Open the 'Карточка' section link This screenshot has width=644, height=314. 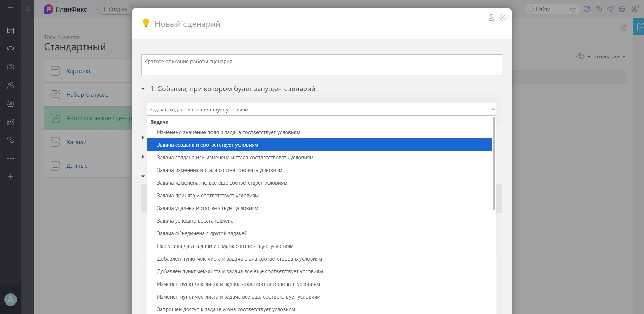coord(79,71)
